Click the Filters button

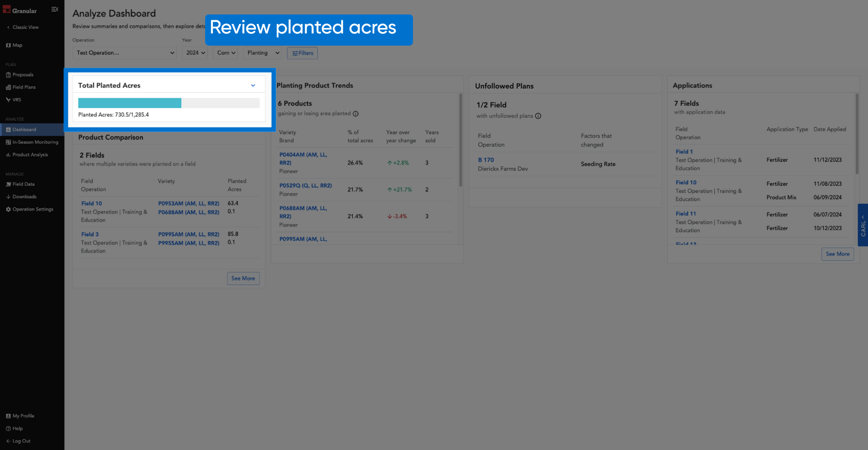pos(302,53)
